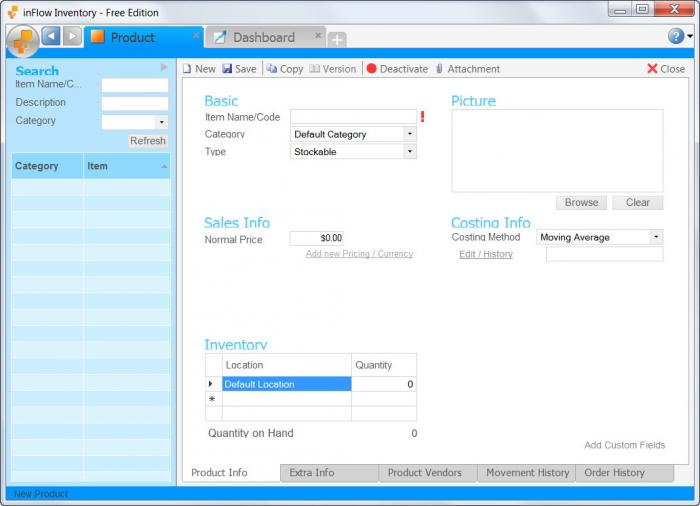Open the Extra Info tab

tap(329, 473)
